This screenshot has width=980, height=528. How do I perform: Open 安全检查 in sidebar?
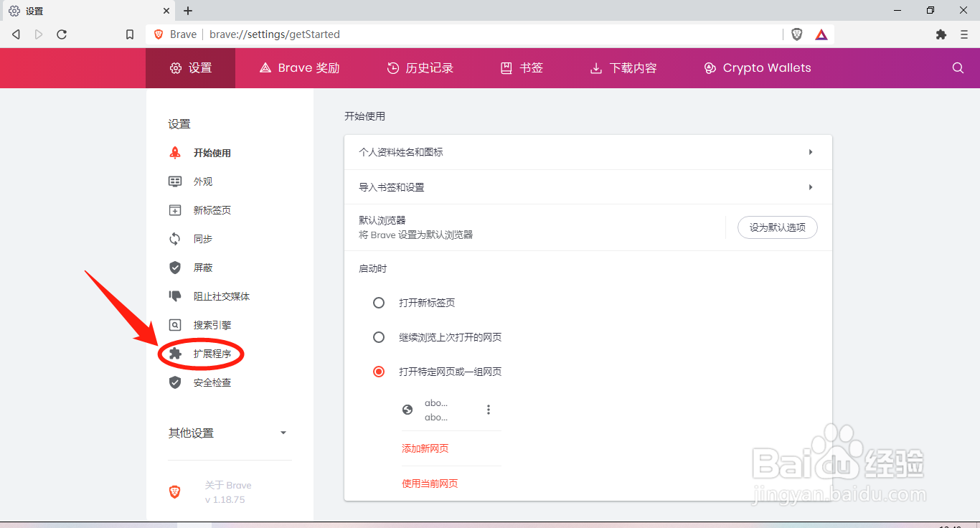tap(212, 382)
